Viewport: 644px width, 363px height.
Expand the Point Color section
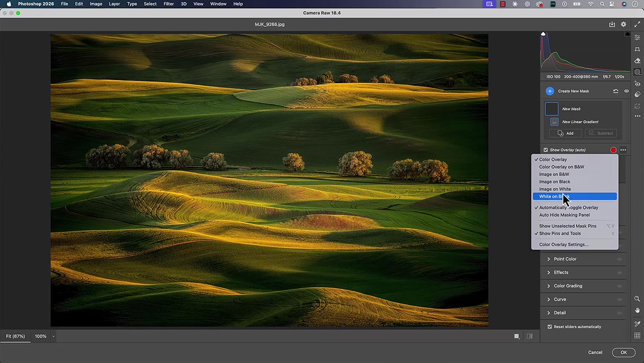point(548,259)
